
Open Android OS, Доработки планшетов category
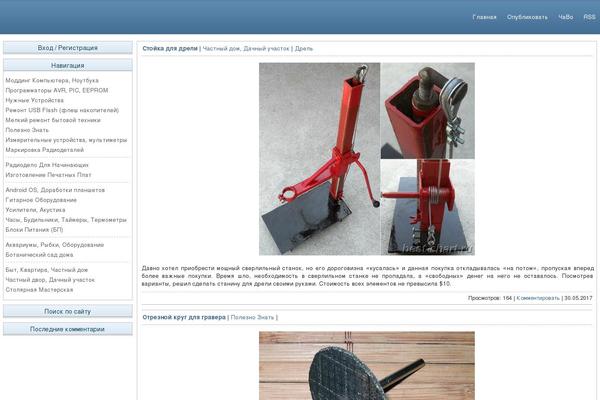click(x=55, y=190)
